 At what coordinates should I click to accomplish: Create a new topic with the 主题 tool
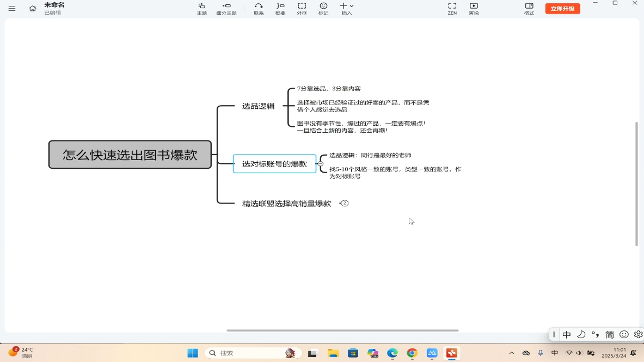(201, 8)
